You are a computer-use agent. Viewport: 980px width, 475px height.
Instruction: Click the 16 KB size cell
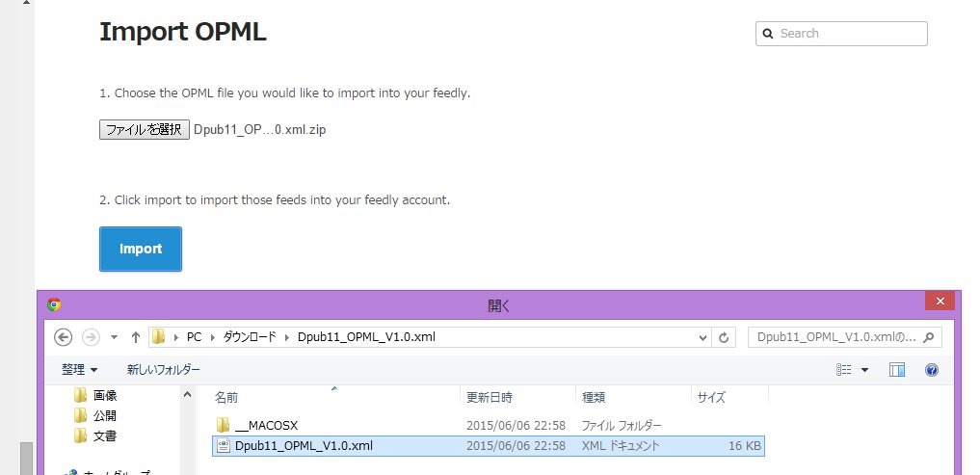(744, 446)
